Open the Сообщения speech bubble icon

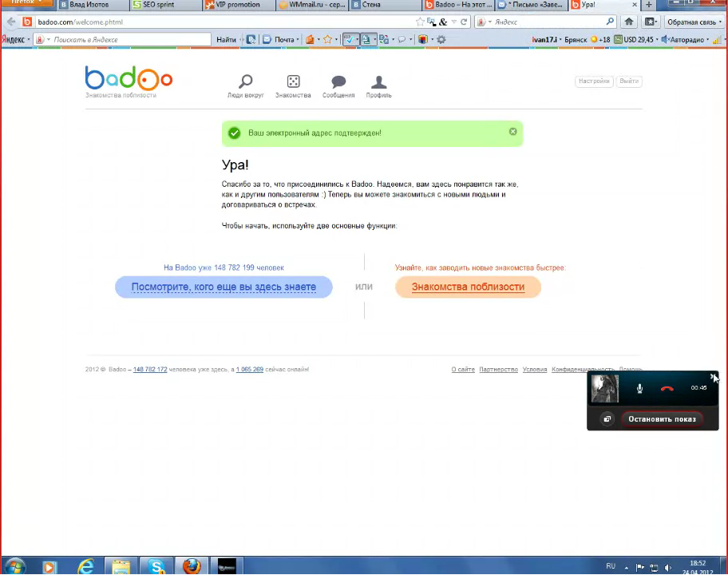[338, 82]
